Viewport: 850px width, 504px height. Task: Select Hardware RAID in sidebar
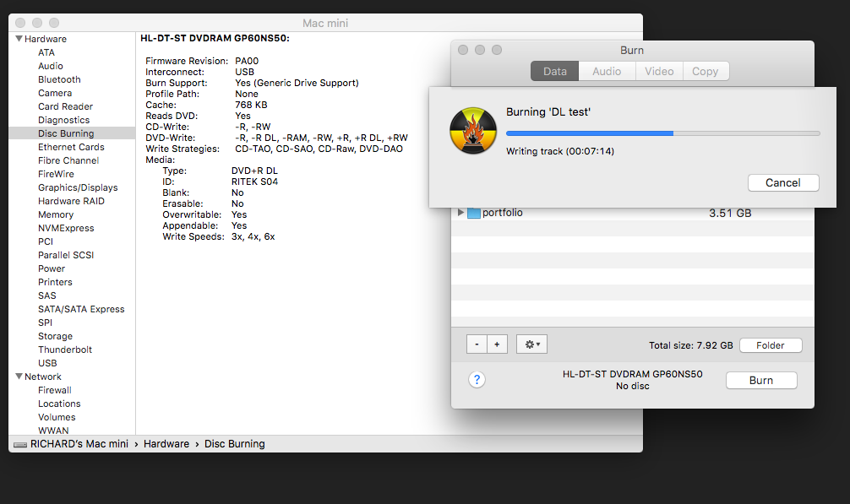point(71,201)
